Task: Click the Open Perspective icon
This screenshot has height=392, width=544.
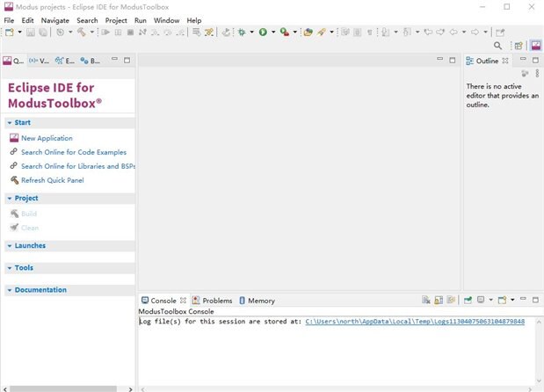Action: click(519, 46)
